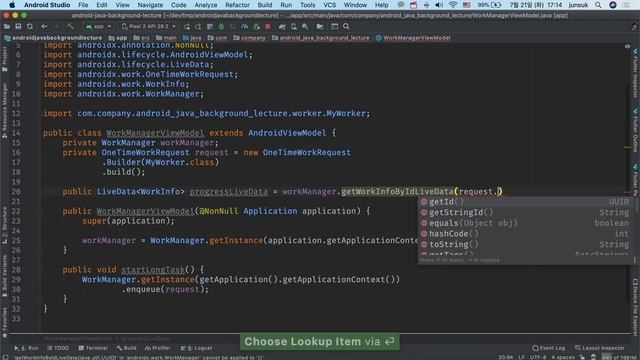
Task: Click the LF line separator status entry
Action: pyautogui.click(x=521, y=357)
